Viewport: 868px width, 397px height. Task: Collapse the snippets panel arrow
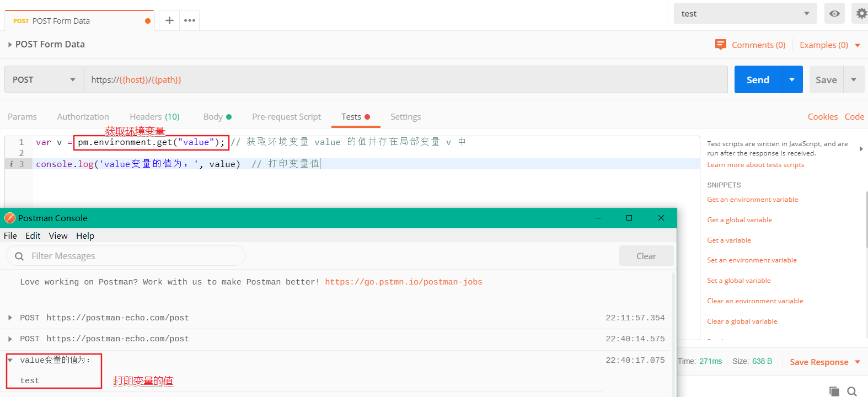coord(861,149)
